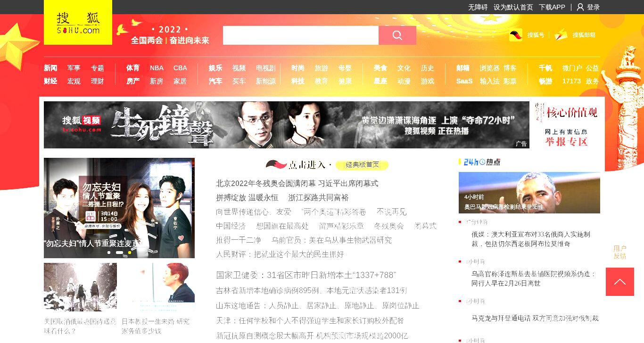Open 乌高官称泽连斯基 news item
This screenshot has width=644, height=343.
coord(534,278)
